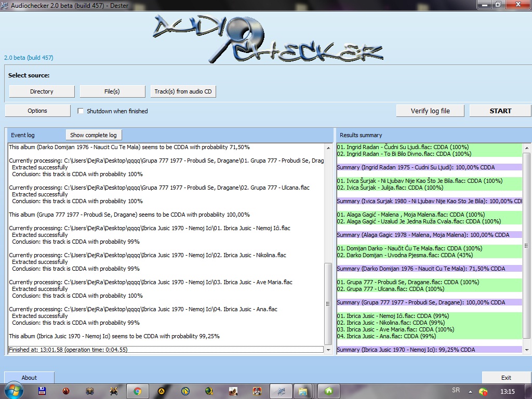Viewport: 532px width, 399px height.
Task: Click Verify log file button
Action: click(430, 111)
